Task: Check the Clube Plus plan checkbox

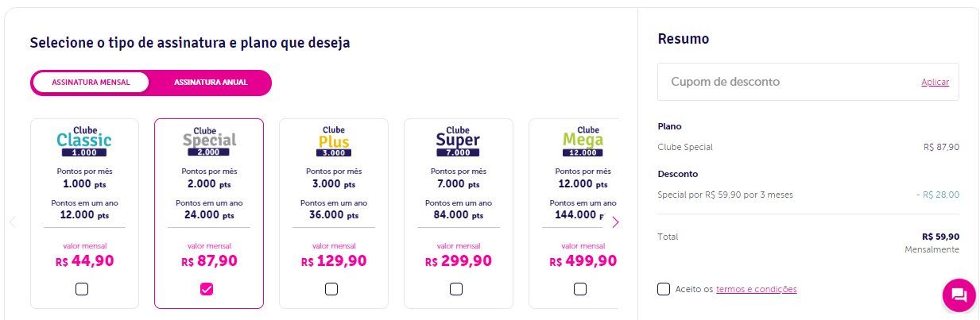Action: (331, 289)
